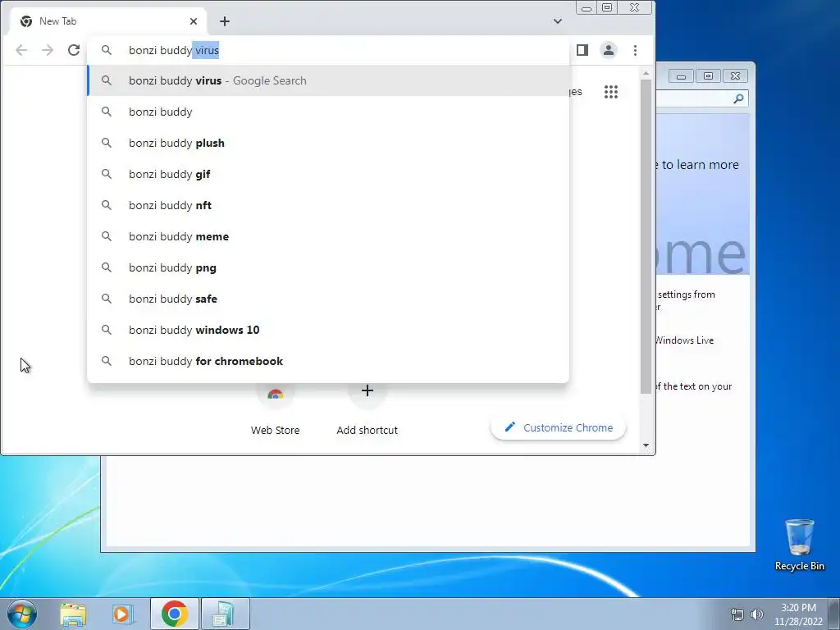The height and width of the screenshot is (630, 840).
Task: Minimize the background Getting Started window
Action: pyautogui.click(x=681, y=76)
